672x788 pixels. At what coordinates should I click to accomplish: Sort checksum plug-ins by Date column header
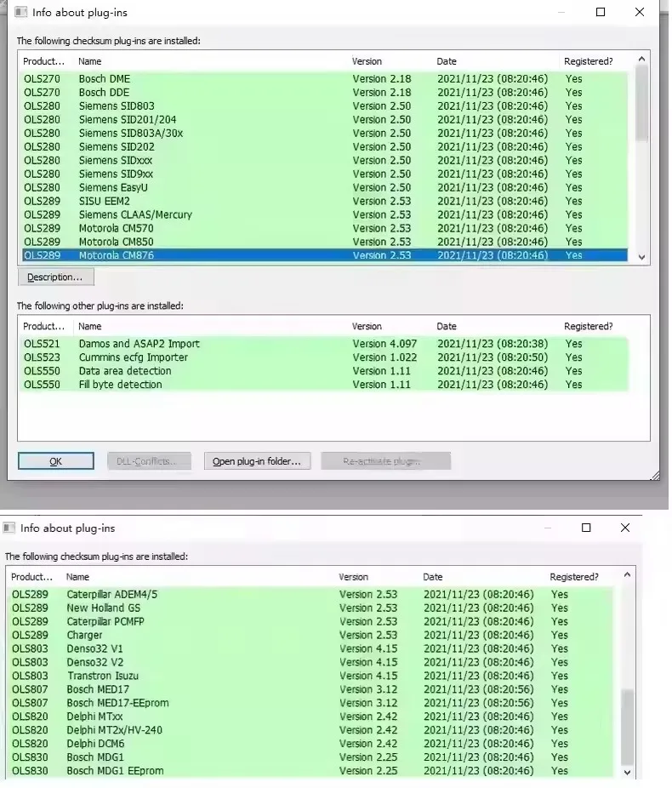tap(447, 61)
